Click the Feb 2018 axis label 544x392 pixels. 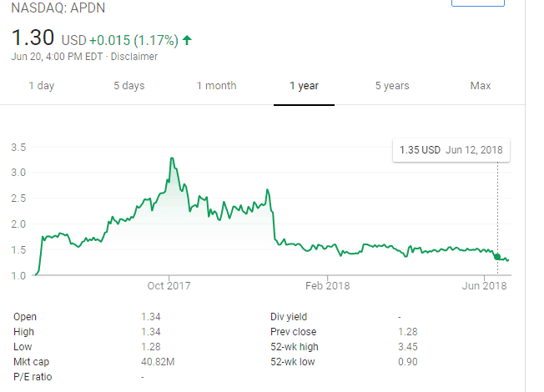click(328, 286)
